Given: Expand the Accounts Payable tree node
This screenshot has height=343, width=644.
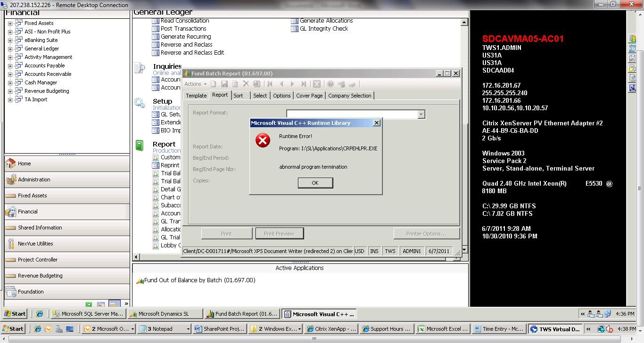Looking at the screenshot, I should [x=10, y=65].
